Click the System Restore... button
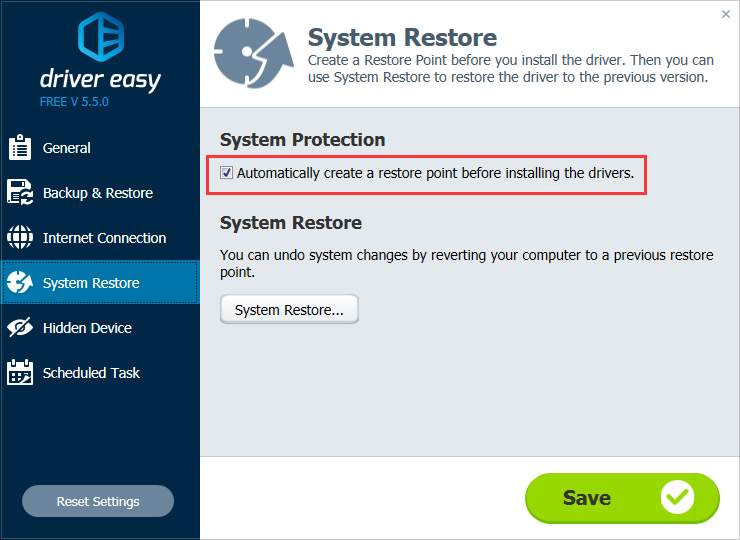This screenshot has height=540, width=740. (289, 310)
